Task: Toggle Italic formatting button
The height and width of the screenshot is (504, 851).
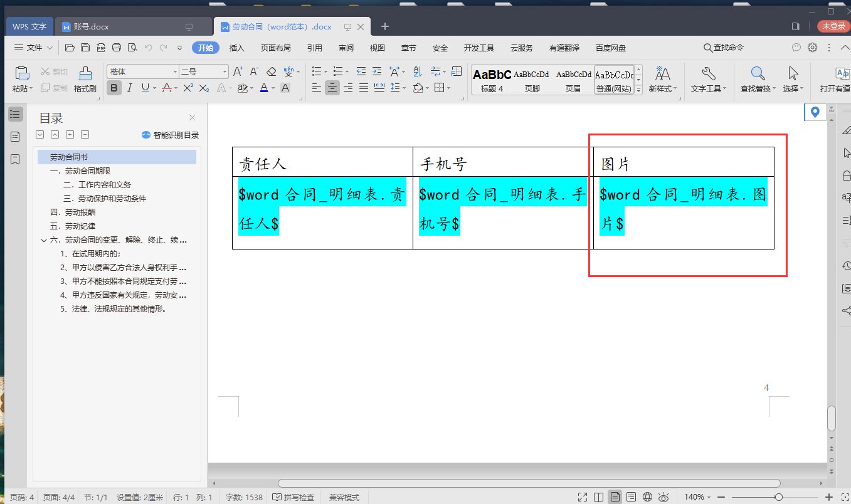Action: pos(130,88)
